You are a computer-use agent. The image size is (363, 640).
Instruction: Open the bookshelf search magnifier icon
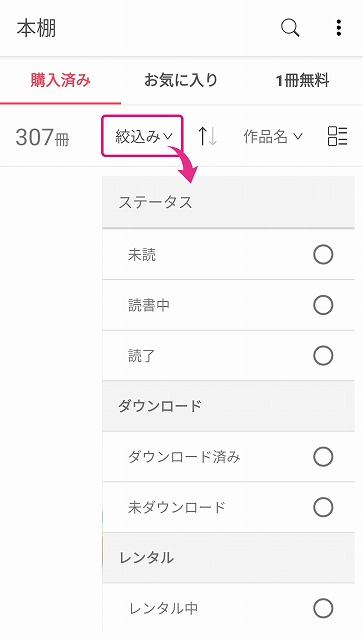(290, 29)
